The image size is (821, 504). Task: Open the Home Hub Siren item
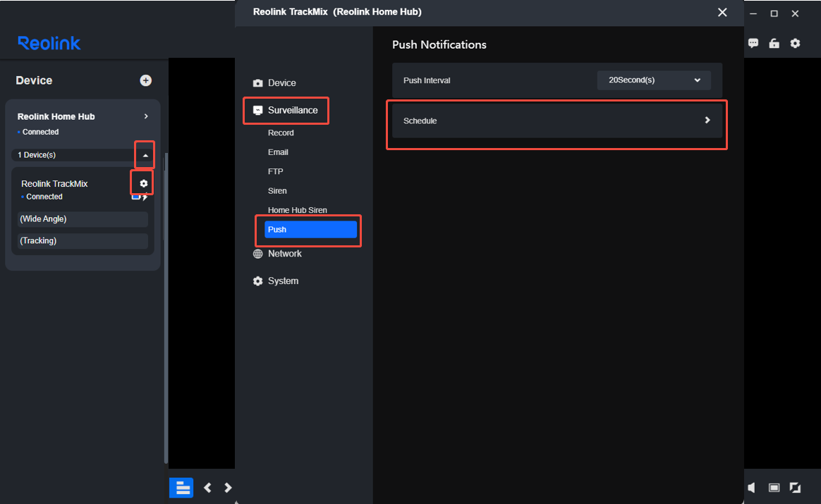(x=298, y=210)
